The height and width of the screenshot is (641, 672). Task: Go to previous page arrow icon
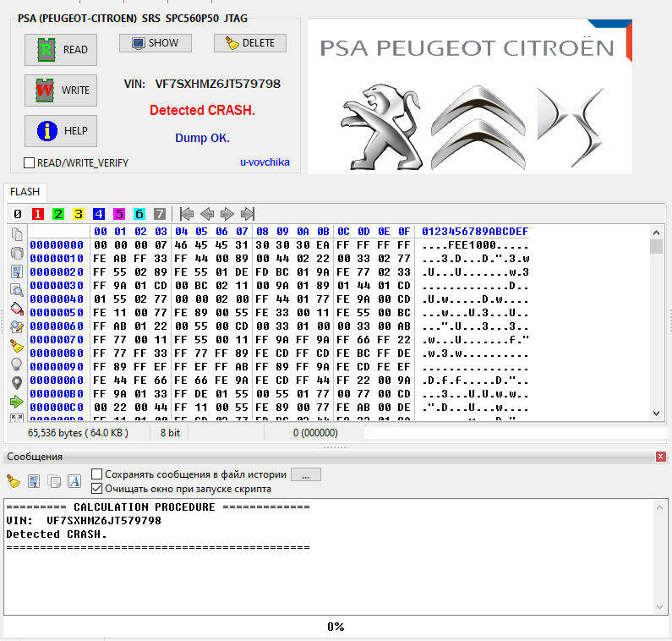pyautogui.click(x=207, y=213)
